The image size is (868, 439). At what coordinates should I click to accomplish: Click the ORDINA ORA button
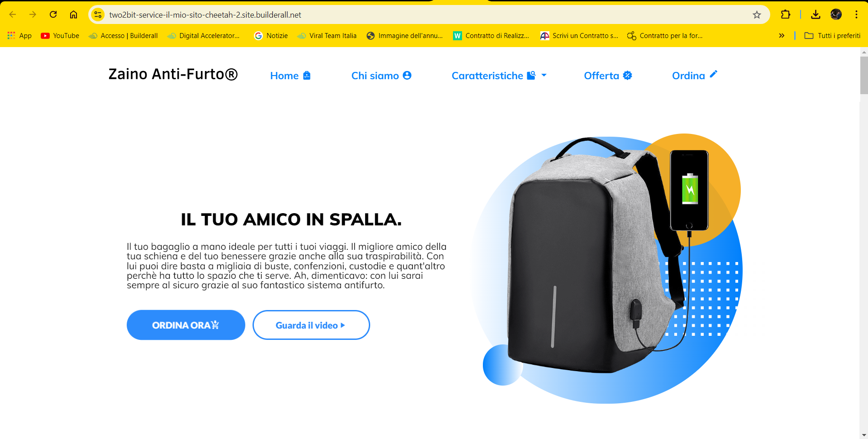[186, 325]
